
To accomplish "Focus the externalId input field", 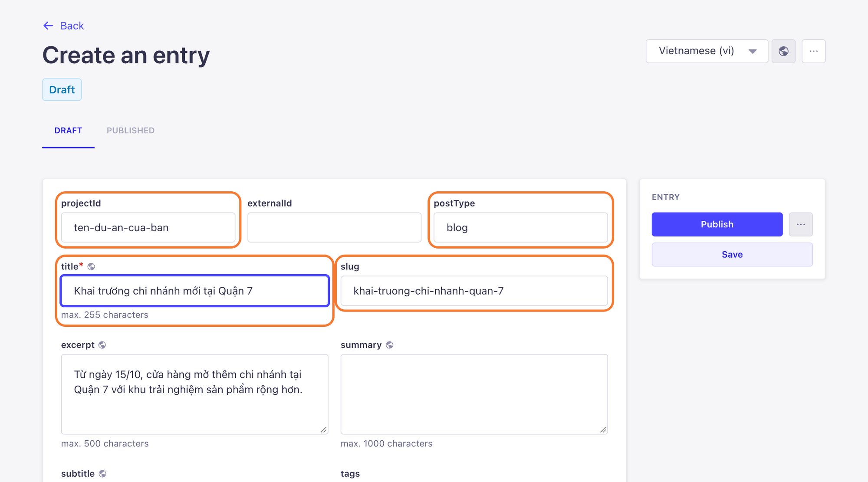I will (334, 227).
